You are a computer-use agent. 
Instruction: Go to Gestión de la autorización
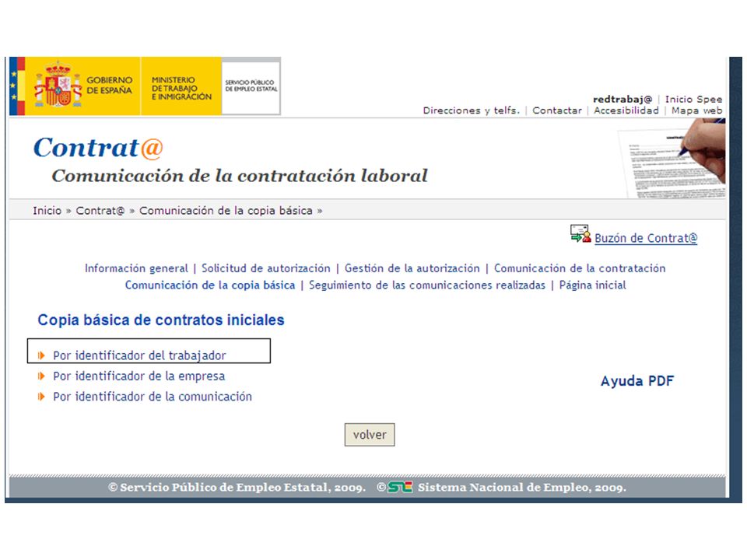point(412,268)
